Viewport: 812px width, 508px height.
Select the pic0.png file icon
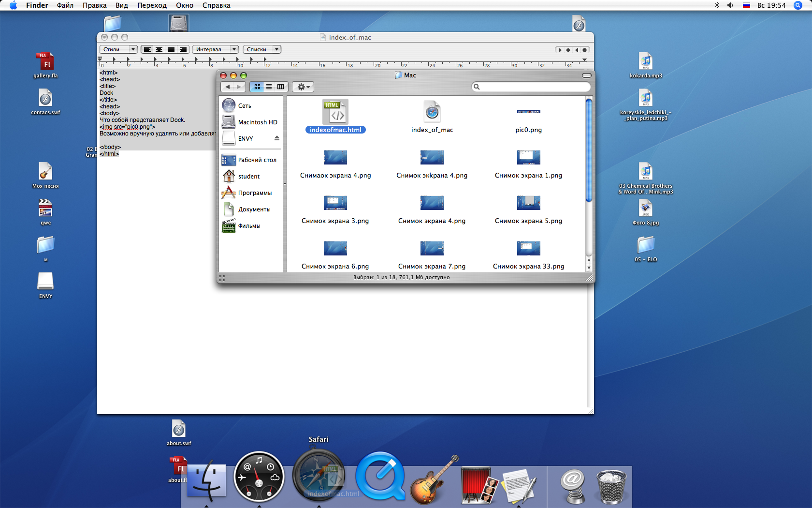click(528, 112)
